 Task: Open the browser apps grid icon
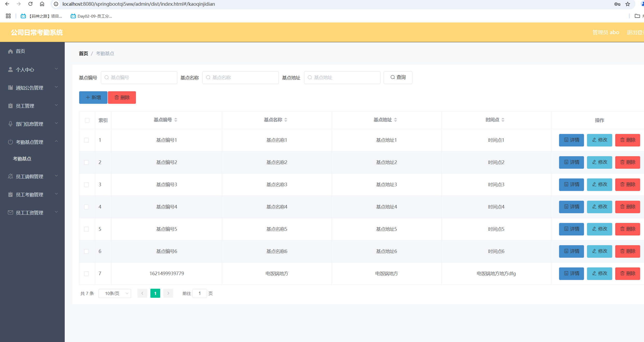pyautogui.click(x=8, y=16)
